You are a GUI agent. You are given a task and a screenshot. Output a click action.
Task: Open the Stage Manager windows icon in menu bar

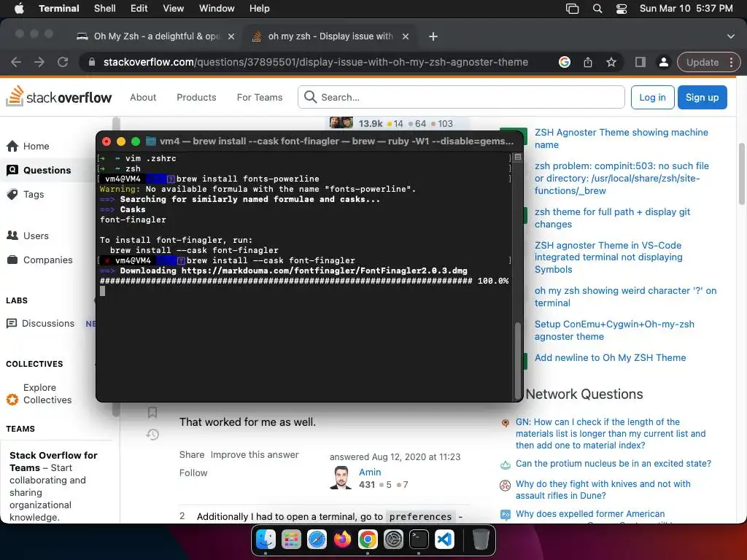(572, 9)
